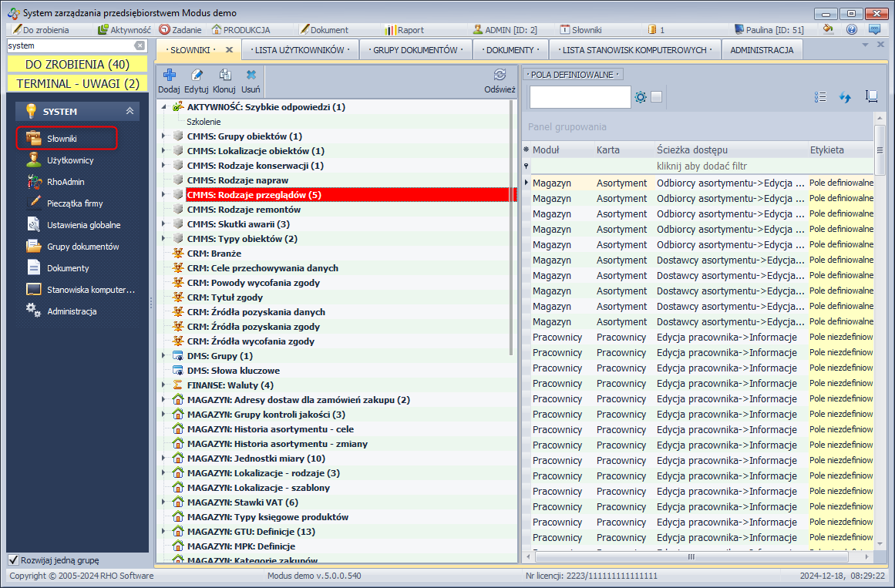The height and width of the screenshot is (588, 895).
Task: Click the Dodaj plus icon
Action: click(x=169, y=76)
